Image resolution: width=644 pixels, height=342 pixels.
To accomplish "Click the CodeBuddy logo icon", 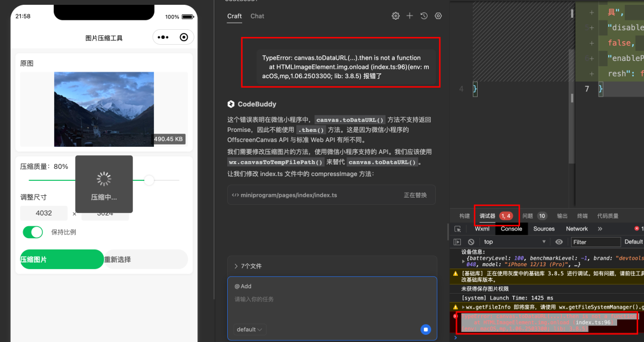I will (x=231, y=104).
